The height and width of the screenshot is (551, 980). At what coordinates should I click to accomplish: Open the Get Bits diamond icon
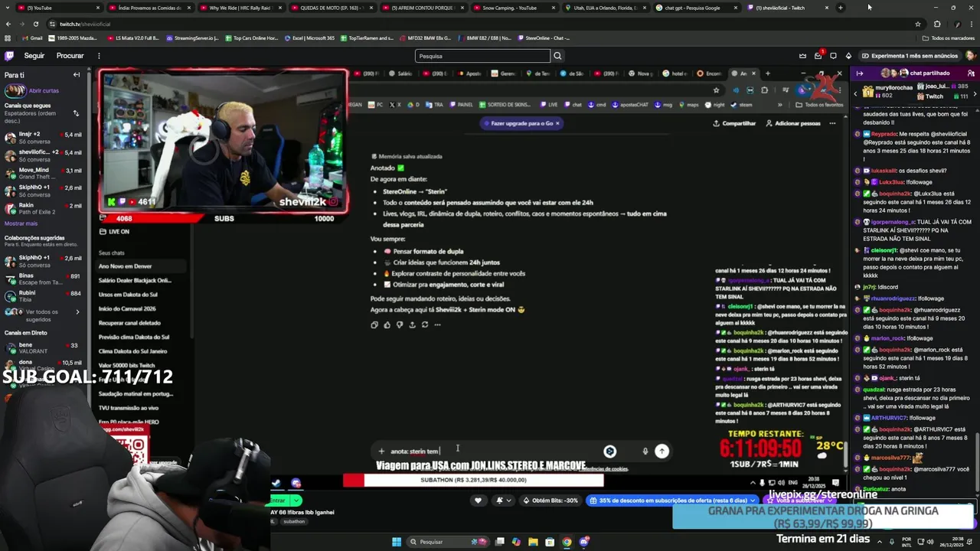point(848,56)
